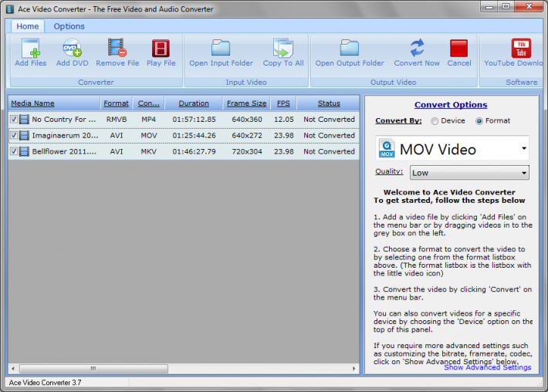Image resolution: width=548 pixels, height=392 pixels.
Task: Sort by the FPS column header
Action: tap(283, 103)
